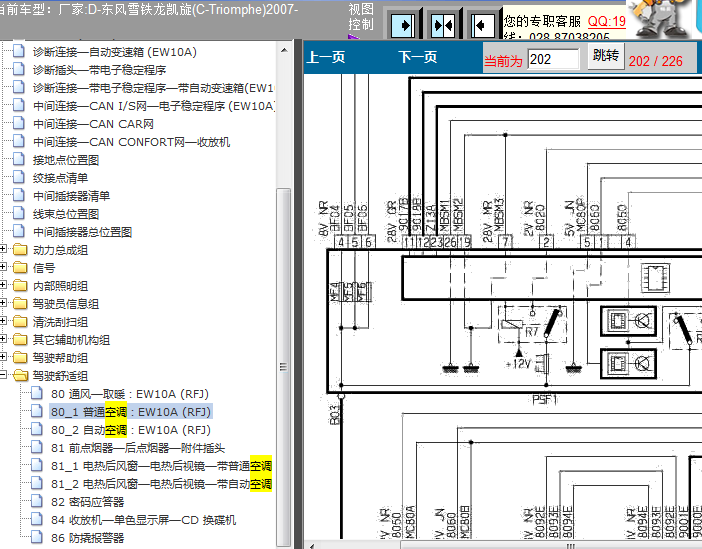Open 81_2 电热后风窗 带自动空调 diagram

(x=161, y=484)
